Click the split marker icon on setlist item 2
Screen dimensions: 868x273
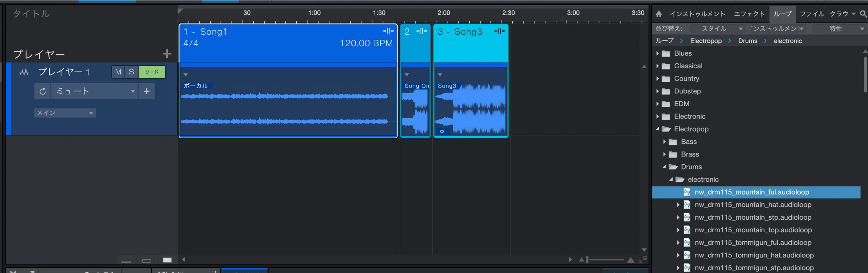[421, 31]
